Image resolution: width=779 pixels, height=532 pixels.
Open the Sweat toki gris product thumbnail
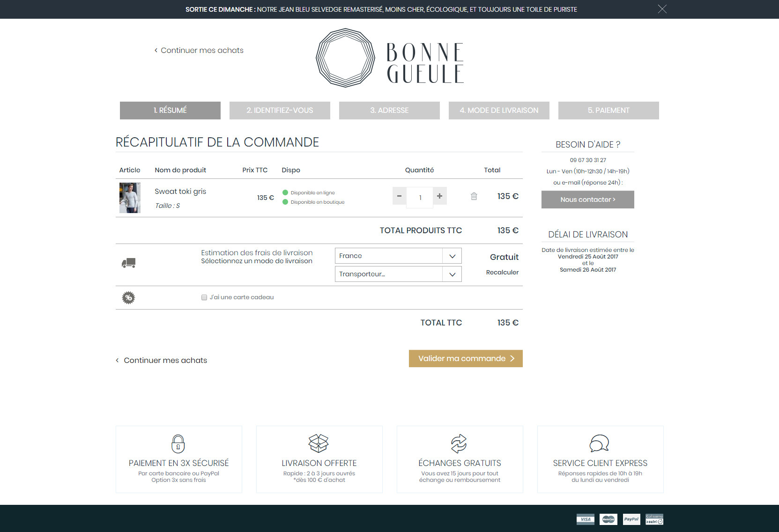pos(130,198)
